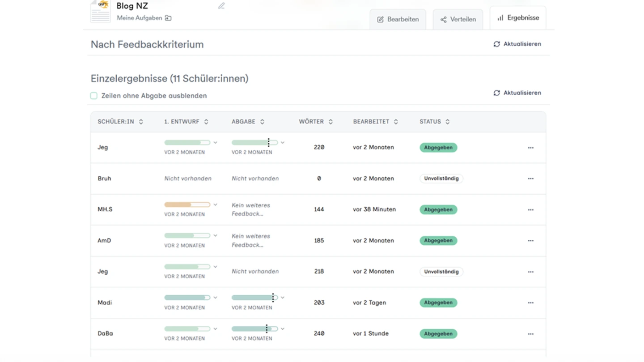Screen dimensions: 644x362
Task: Click the folder icon next to Meine Aufgaben
Action: [x=168, y=18]
